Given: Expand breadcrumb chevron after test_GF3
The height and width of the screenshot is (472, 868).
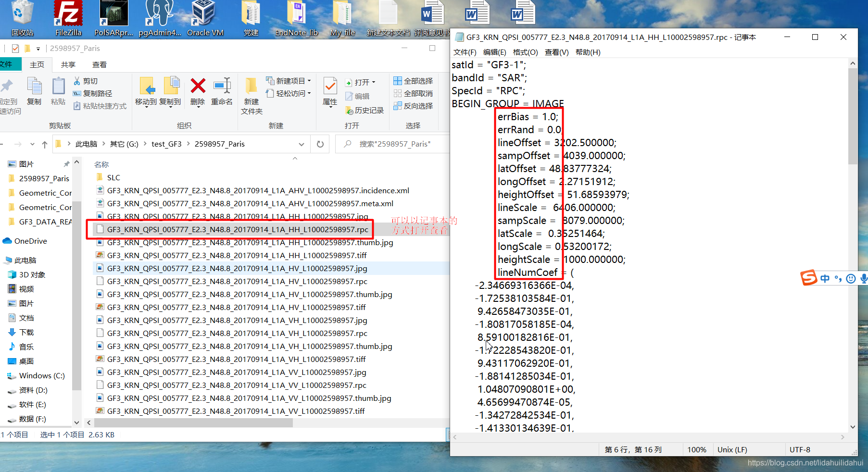Looking at the screenshot, I should click(x=188, y=144).
